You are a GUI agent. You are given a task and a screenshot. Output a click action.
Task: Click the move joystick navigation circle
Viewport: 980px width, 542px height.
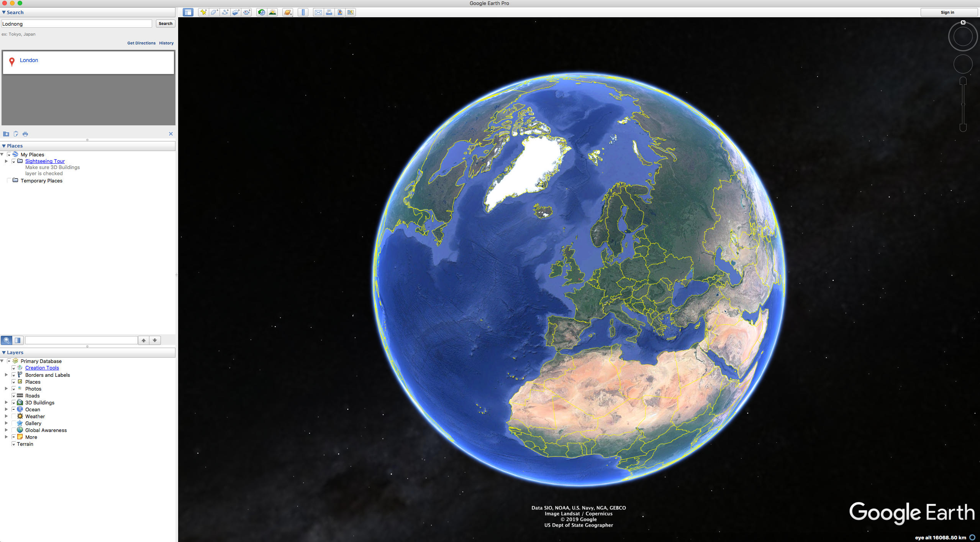(x=963, y=64)
